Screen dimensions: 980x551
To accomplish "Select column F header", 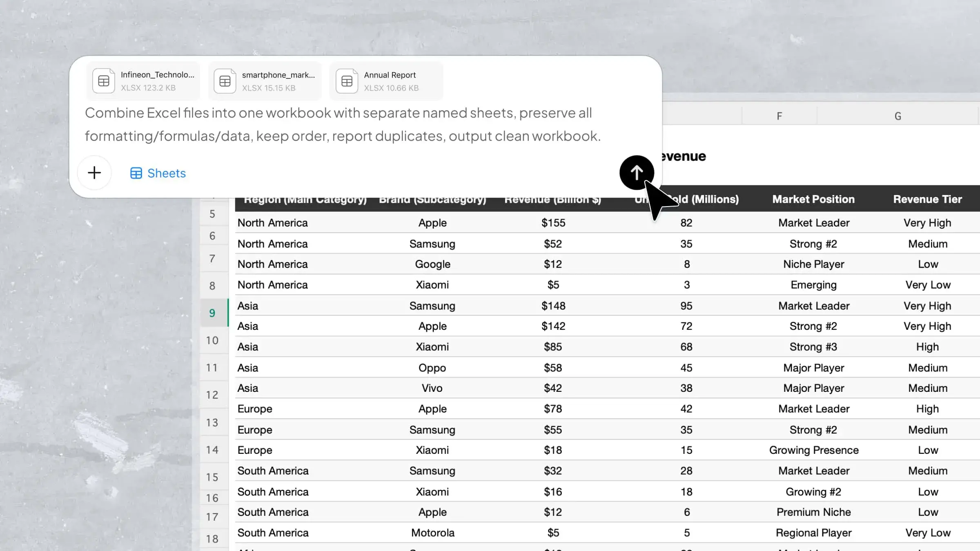I will (x=779, y=116).
